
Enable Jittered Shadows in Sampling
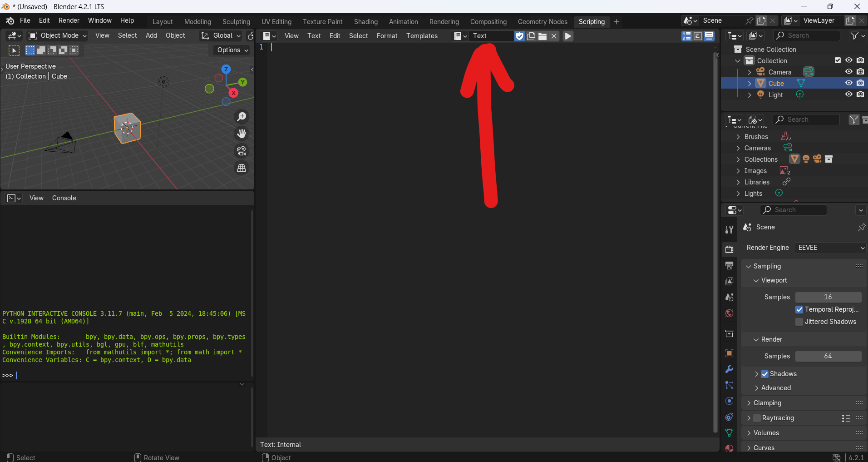[800, 322]
